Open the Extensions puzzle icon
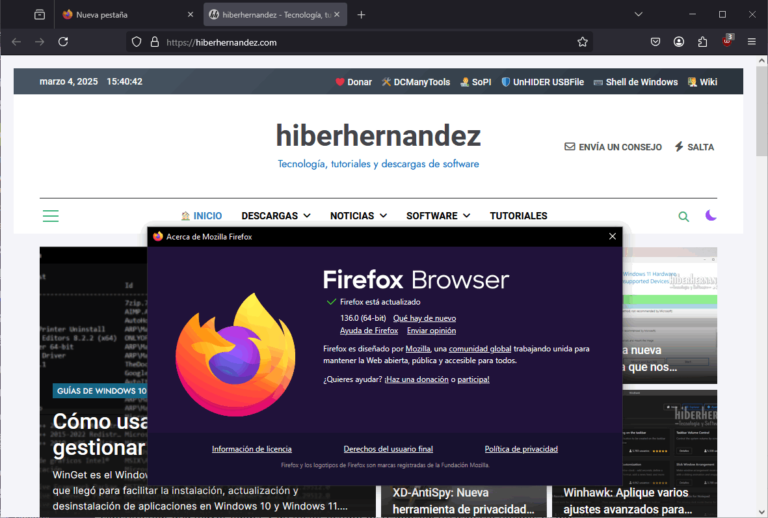768x518 pixels. [703, 42]
